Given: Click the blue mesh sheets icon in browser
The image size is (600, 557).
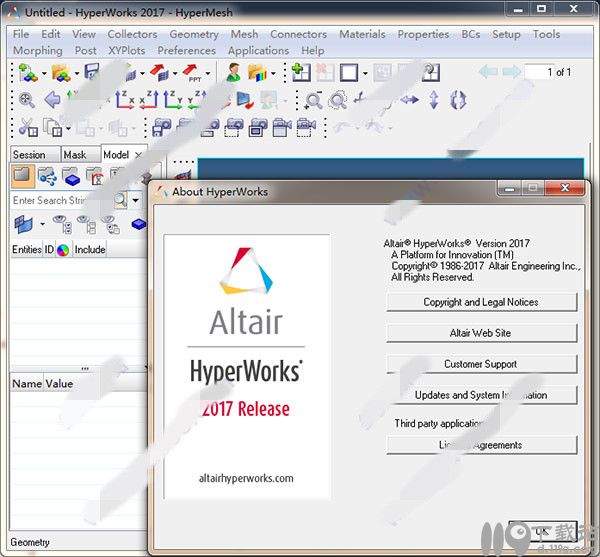Looking at the screenshot, I should click(24, 224).
